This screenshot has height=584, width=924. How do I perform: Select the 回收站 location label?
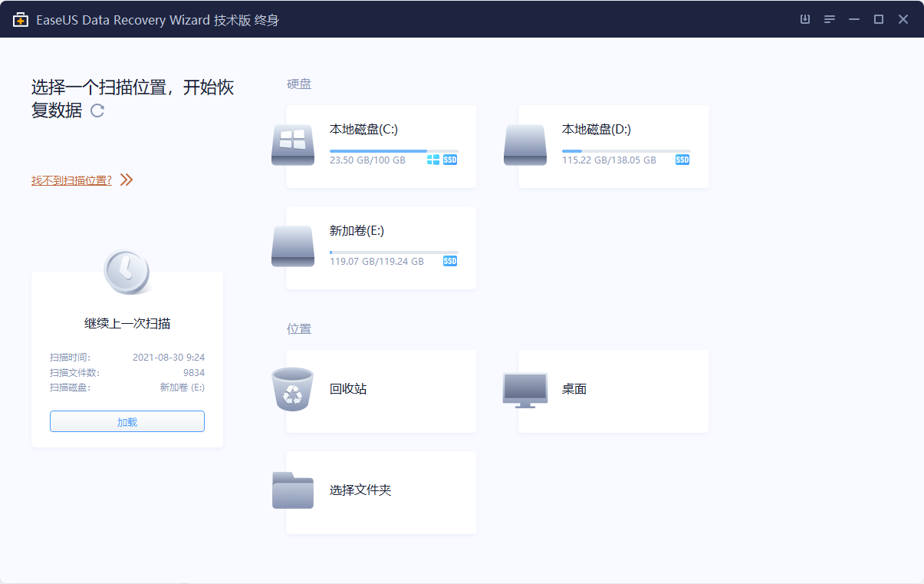tap(348, 389)
